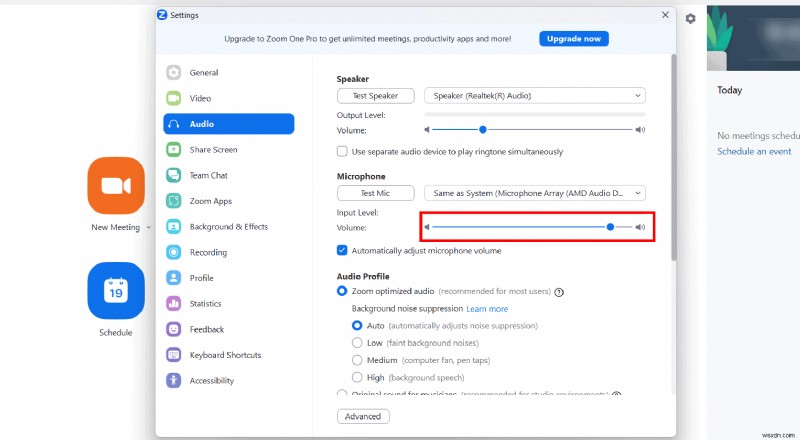Click the Share Screen sidebar icon

[x=173, y=150]
